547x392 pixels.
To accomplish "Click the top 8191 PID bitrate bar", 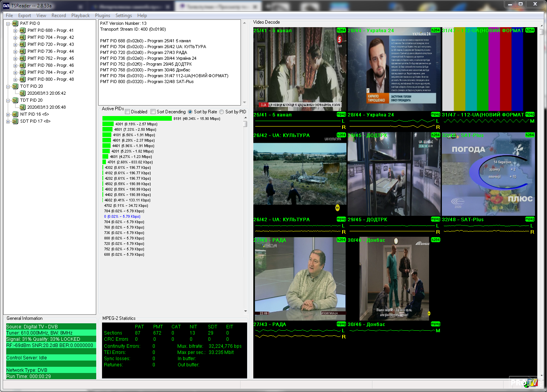I will click(x=137, y=119).
